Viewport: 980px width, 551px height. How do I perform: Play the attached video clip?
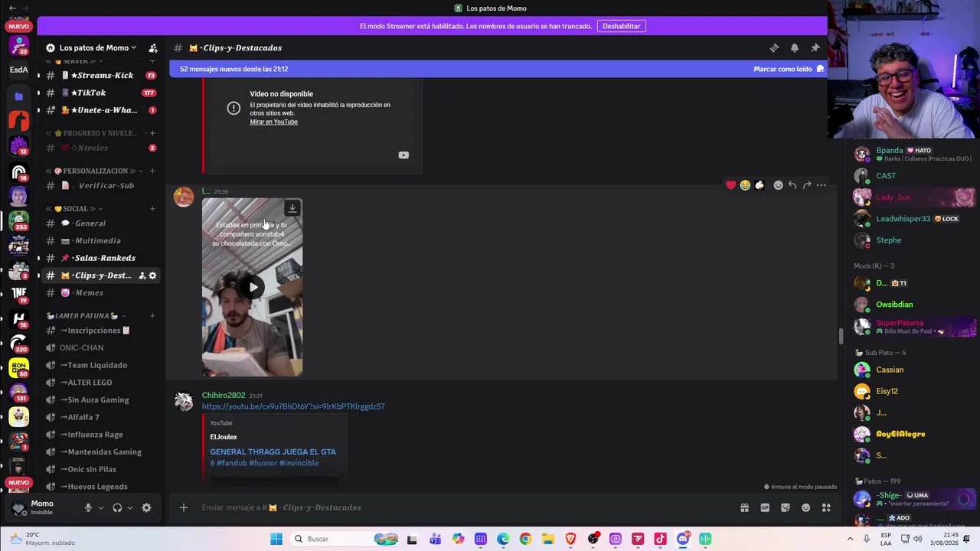[253, 287]
